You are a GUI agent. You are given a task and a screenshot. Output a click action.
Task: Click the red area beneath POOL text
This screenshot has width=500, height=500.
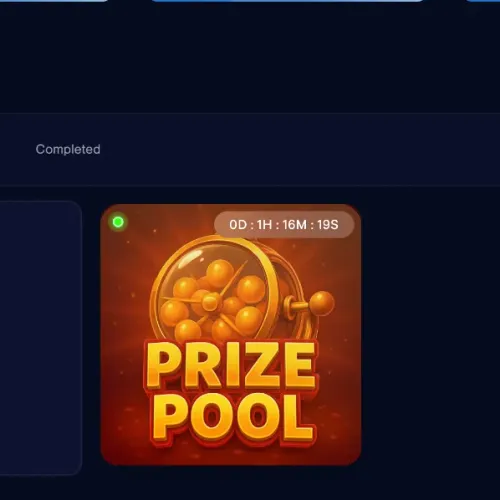(x=231, y=453)
